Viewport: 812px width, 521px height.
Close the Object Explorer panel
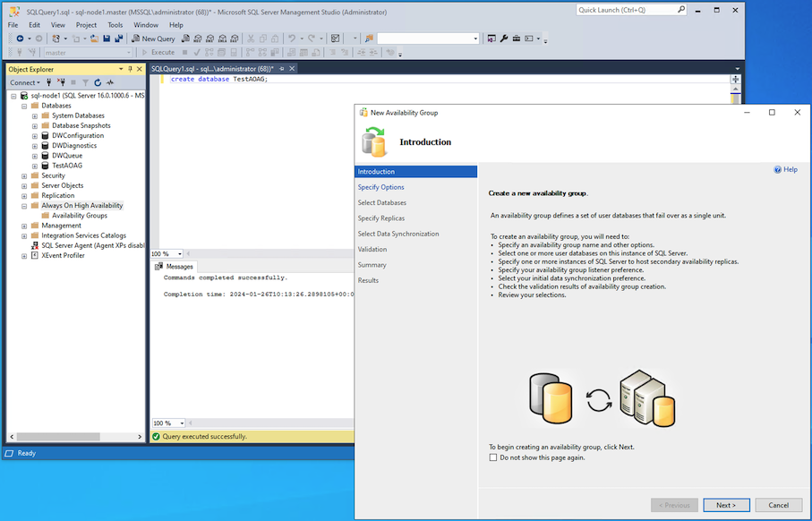tap(140, 69)
